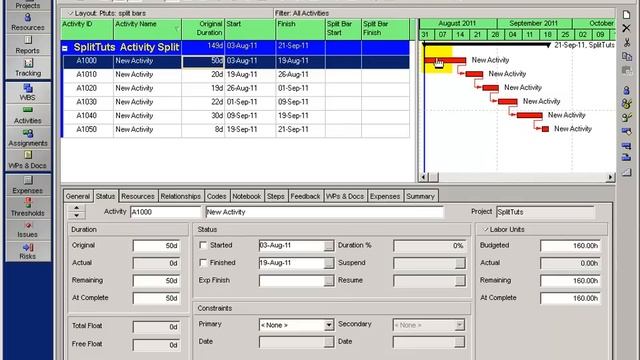Open the WBS view icon
The height and width of the screenshot is (360, 640).
(x=28, y=92)
